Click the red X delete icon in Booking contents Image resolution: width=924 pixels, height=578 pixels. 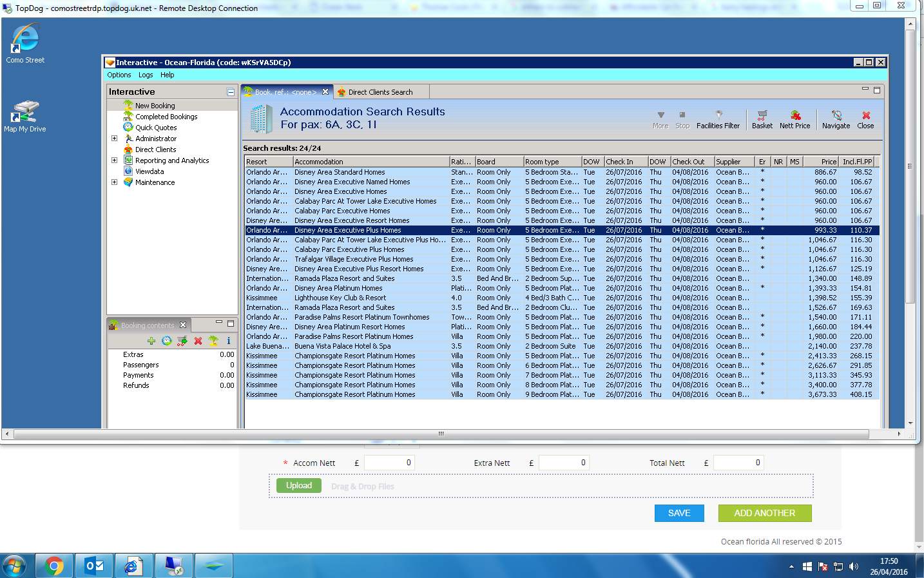coord(198,341)
